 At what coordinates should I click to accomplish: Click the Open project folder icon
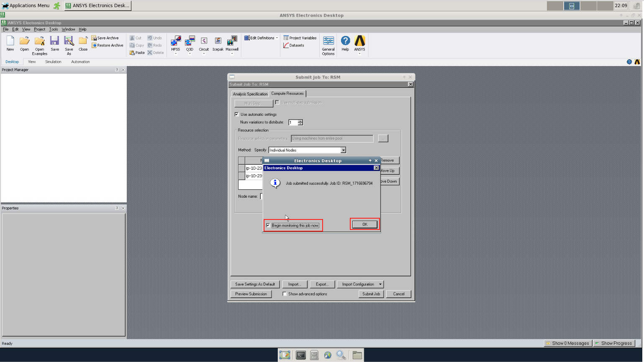(x=25, y=41)
